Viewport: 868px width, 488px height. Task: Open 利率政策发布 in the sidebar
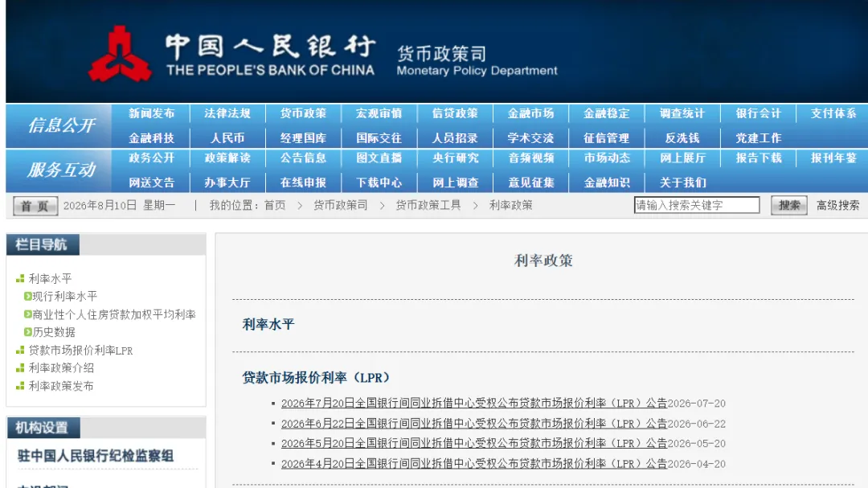coord(61,386)
